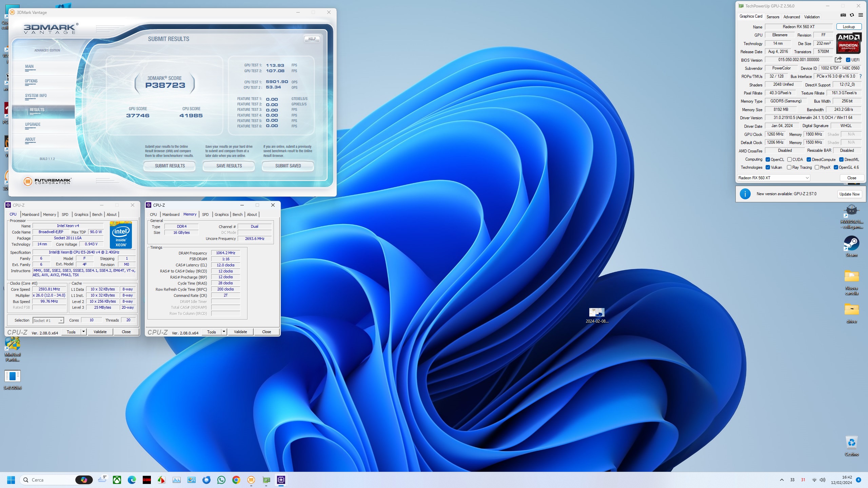Click the orange 3DMark Vantage taskbar icon
868x488 pixels.
251,480
